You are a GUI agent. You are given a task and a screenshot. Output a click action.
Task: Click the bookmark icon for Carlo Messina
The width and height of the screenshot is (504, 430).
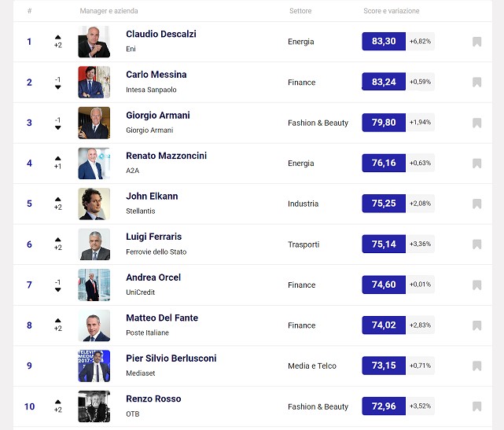(476, 83)
